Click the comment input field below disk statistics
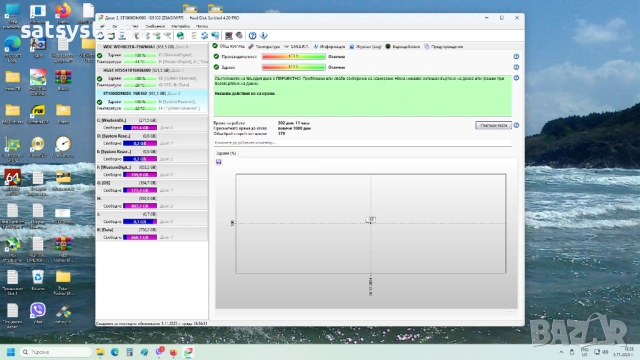This screenshot has width=640, height=360. pyautogui.click(x=362, y=143)
